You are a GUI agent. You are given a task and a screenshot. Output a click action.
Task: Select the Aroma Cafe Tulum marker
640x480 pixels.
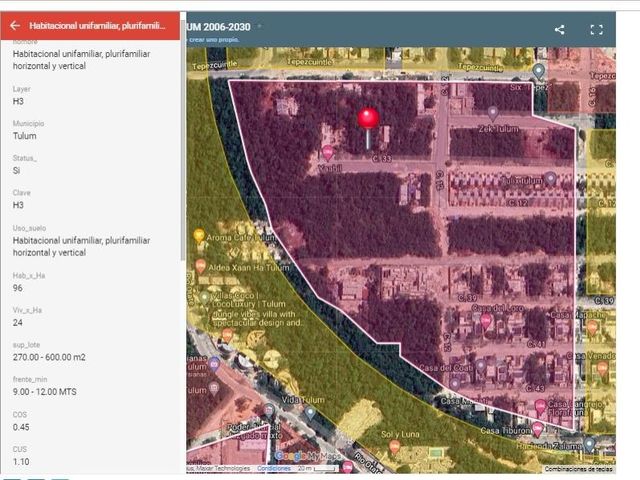click(x=199, y=236)
